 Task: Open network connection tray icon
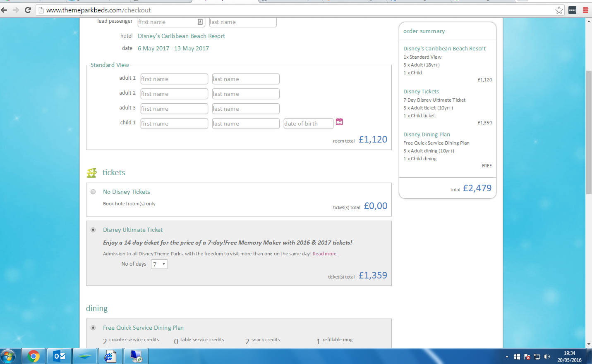pos(537,357)
